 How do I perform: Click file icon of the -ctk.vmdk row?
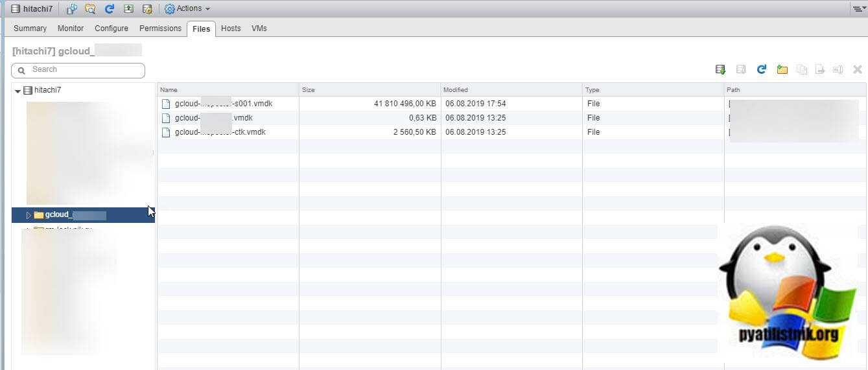tap(166, 132)
